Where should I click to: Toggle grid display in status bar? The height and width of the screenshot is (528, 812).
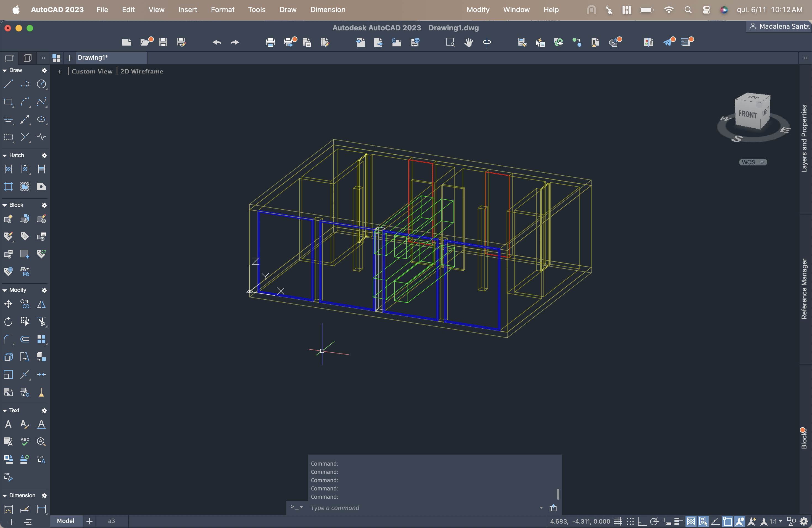(x=618, y=521)
